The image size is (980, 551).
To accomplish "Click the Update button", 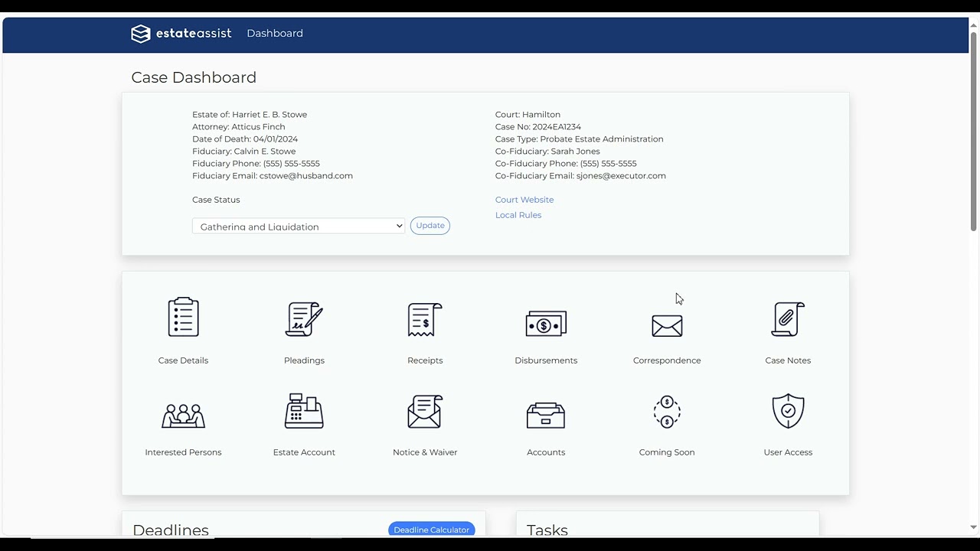I will 430,226.
